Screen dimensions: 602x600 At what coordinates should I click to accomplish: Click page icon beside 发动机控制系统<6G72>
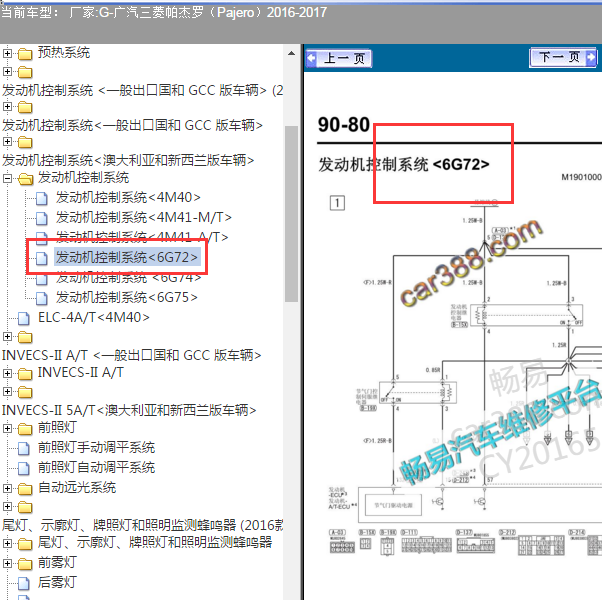pos(41,258)
